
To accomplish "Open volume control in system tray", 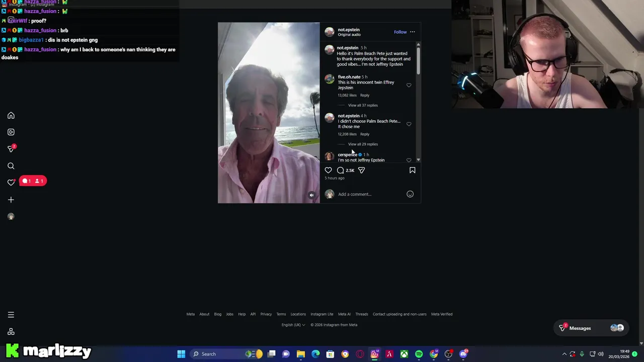I will pos(601,354).
